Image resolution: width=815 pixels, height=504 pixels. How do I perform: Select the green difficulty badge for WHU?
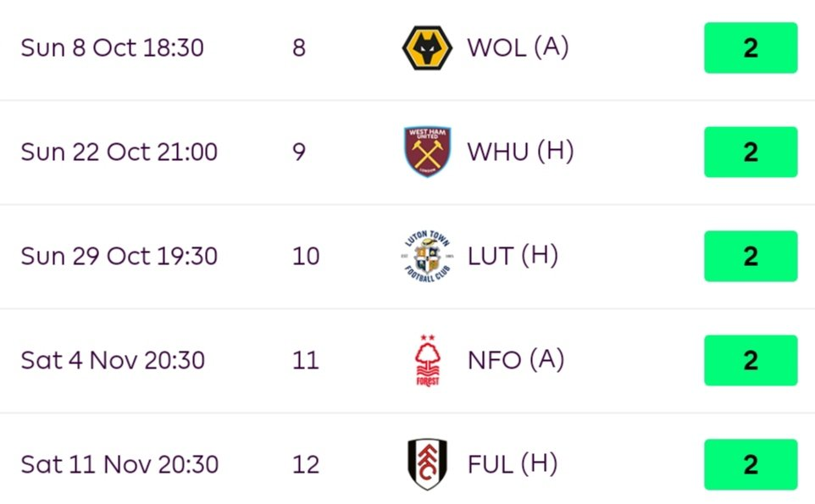tap(751, 152)
